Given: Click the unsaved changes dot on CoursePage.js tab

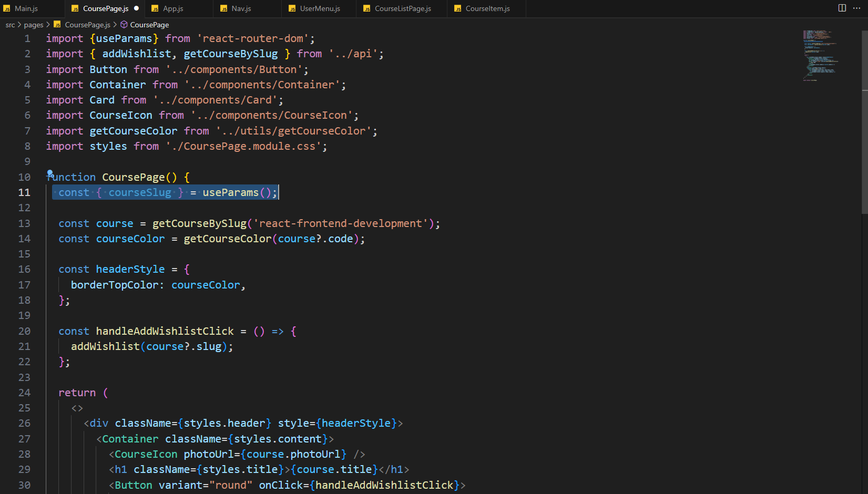Looking at the screenshot, I should click(x=136, y=8).
